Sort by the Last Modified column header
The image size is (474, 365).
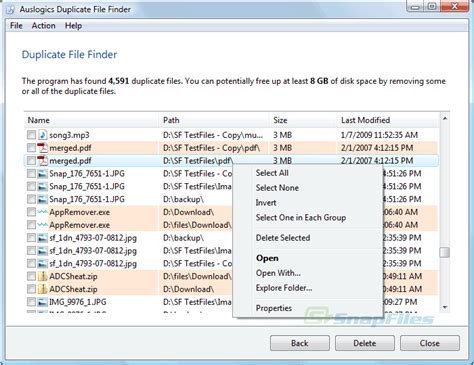click(x=388, y=120)
